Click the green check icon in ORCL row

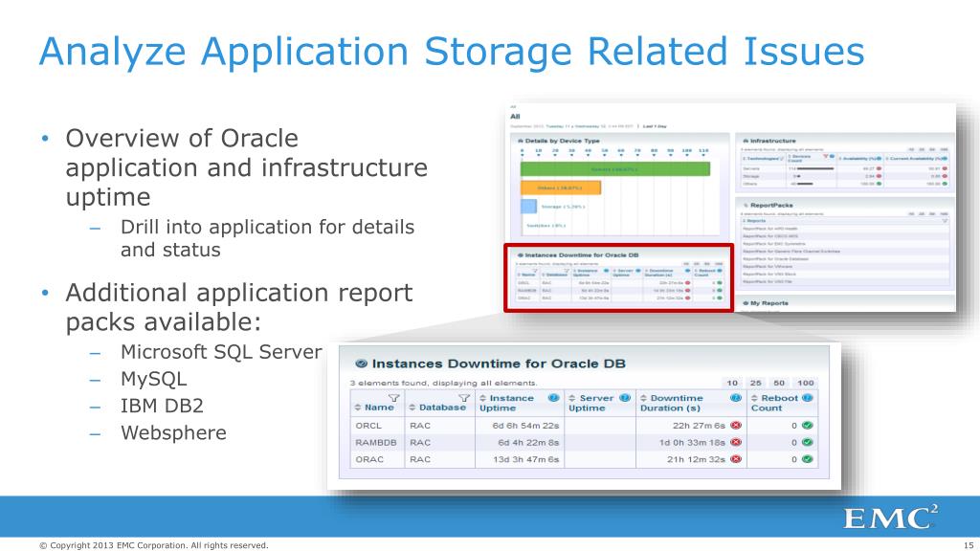point(807,426)
